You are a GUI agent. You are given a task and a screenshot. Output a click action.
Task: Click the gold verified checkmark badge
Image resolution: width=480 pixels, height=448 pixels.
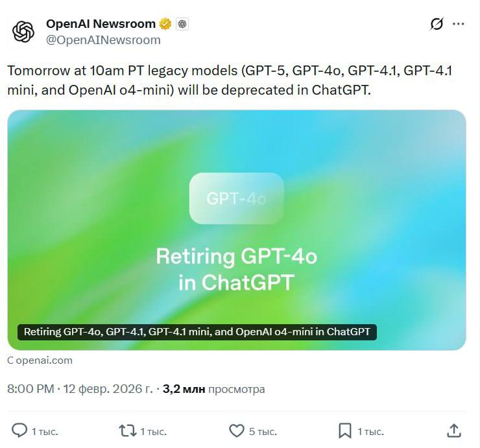tap(165, 24)
